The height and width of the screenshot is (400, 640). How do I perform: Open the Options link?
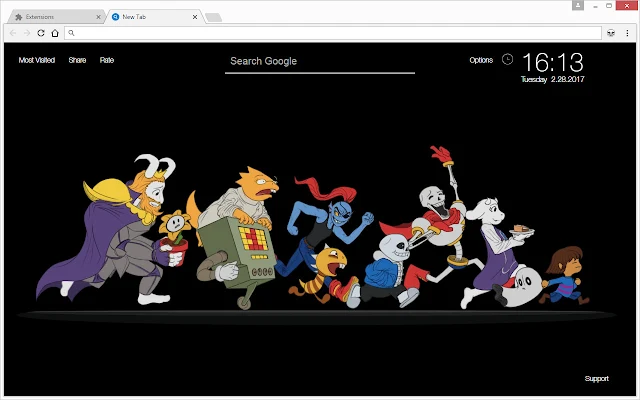click(x=481, y=60)
